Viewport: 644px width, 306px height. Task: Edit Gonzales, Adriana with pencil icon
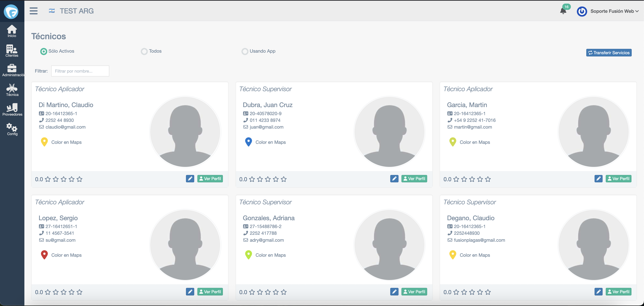[394, 292]
